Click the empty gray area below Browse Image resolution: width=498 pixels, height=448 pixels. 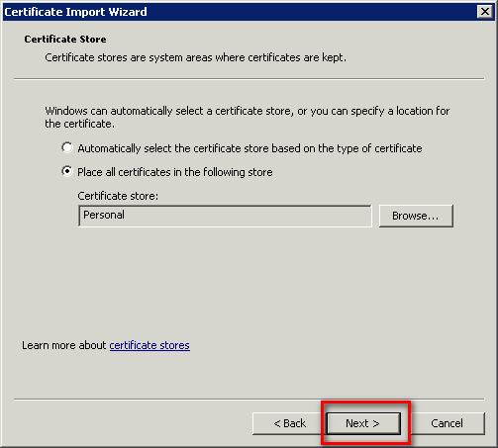tap(416, 280)
